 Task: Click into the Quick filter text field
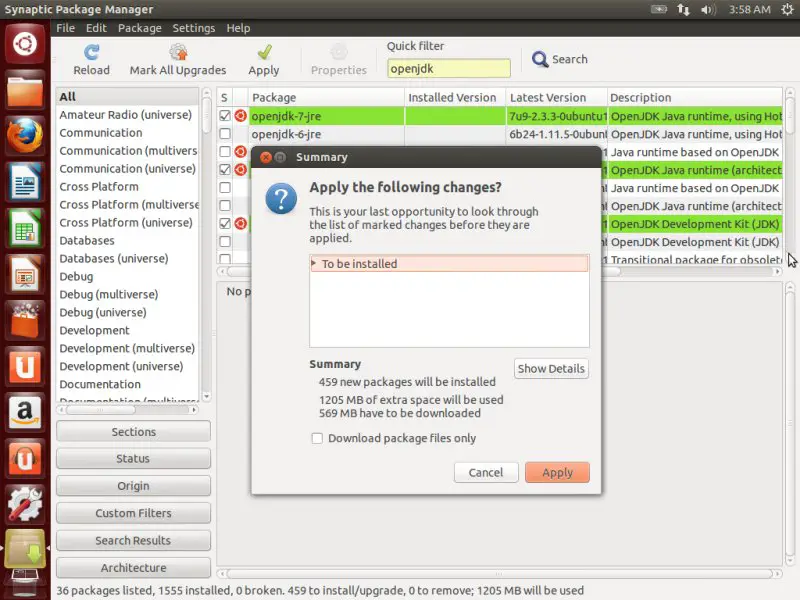(x=448, y=68)
